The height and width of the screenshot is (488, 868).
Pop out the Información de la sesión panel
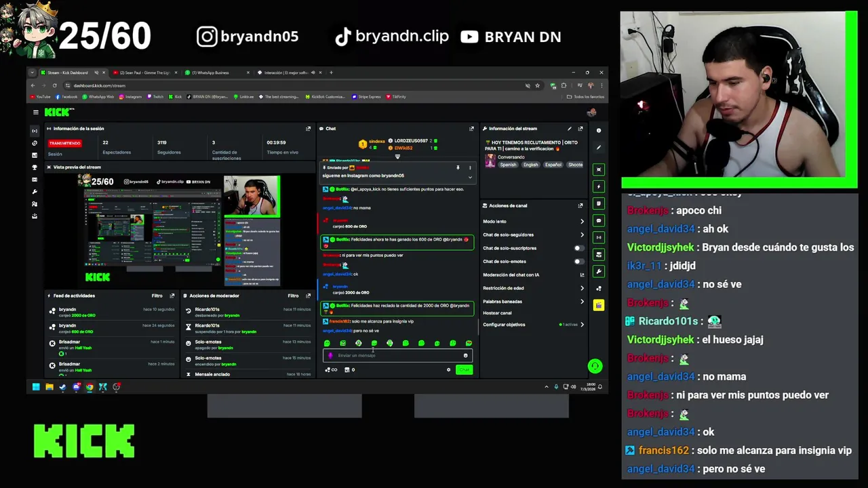tap(308, 128)
